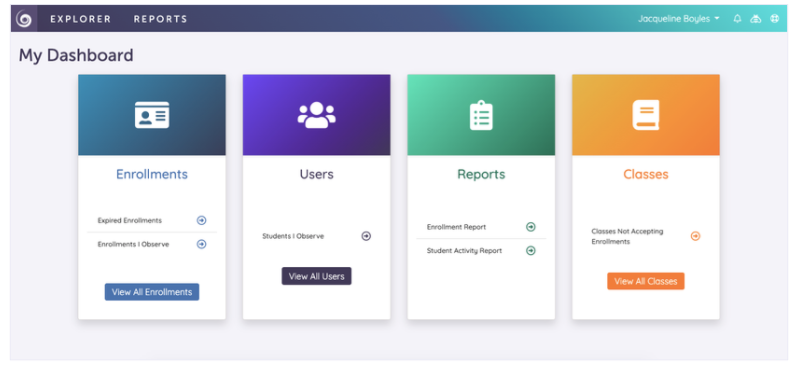This screenshot has height=371, width=806.
Task: Click the View All Users button
Action: point(317,276)
